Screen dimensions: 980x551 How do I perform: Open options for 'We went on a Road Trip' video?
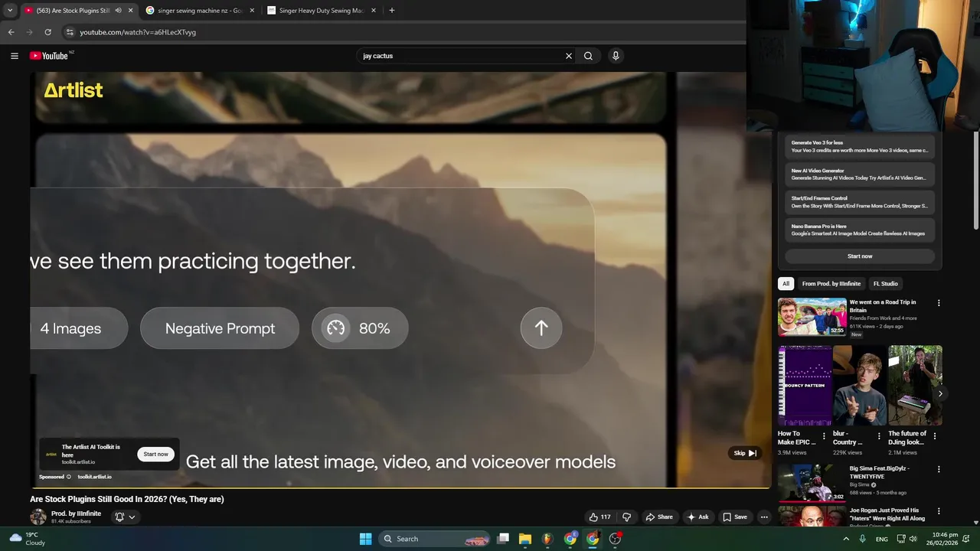(x=939, y=303)
